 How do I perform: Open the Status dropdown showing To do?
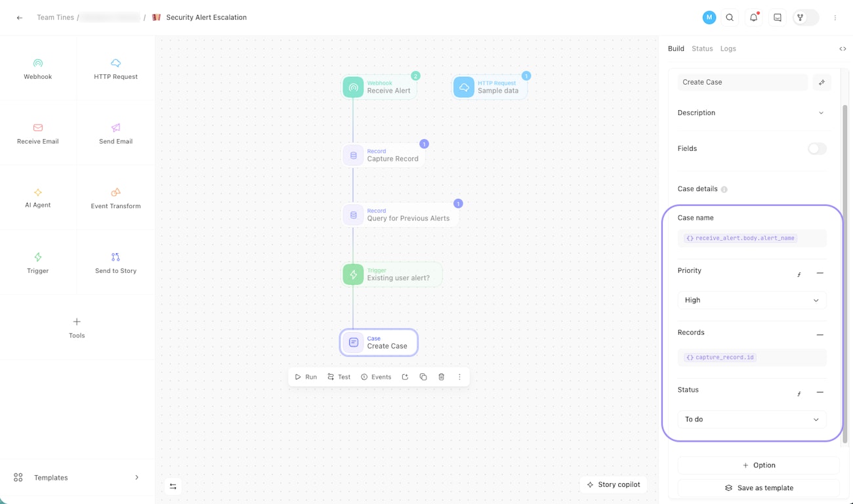(x=752, y=419)
